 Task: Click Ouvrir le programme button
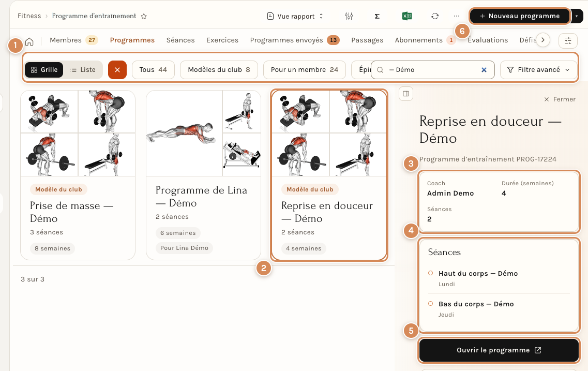pos(499,350)
